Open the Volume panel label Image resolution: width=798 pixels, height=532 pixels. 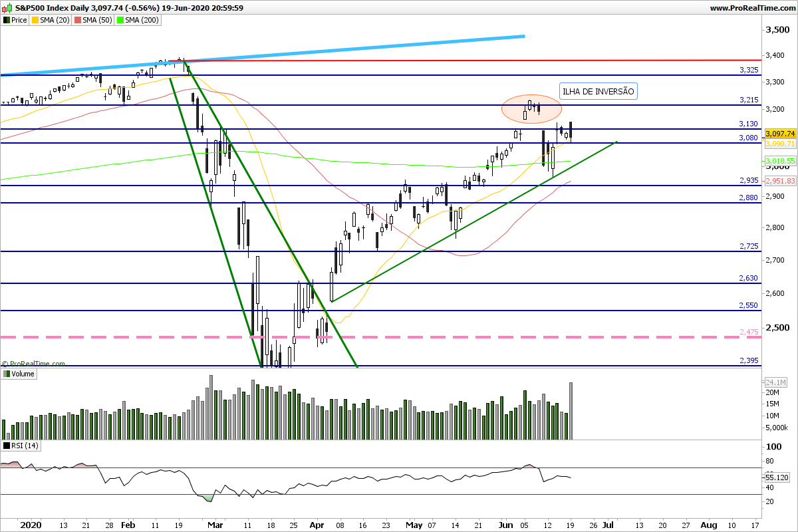[x=18, y=374]
